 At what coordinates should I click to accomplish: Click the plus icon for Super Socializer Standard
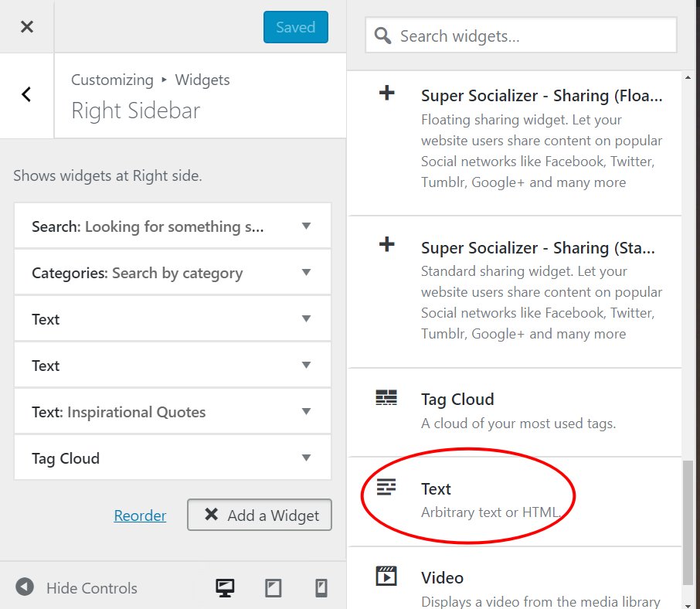[386, 244]
